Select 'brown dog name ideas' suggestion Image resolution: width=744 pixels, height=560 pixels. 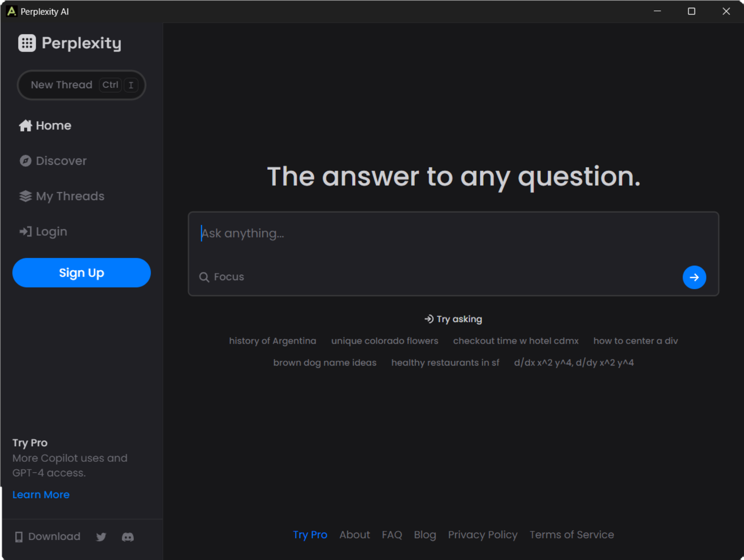click(324, 363)
